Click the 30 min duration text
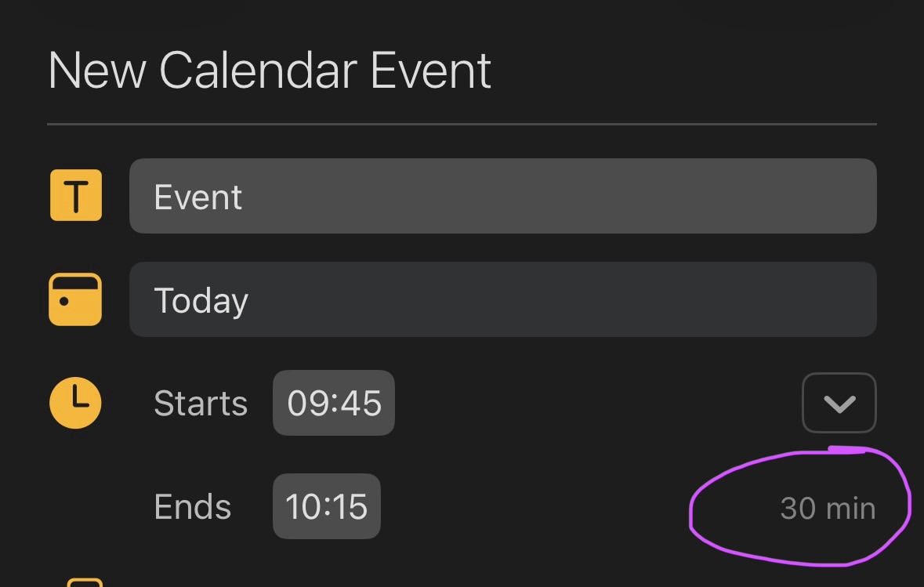Viewport: 924px width, 587px height. 828,509
